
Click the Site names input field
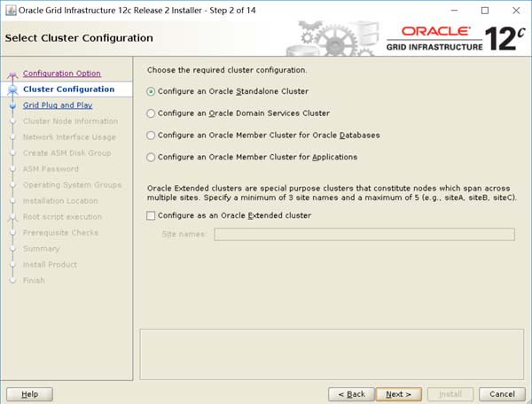(364, 234)
